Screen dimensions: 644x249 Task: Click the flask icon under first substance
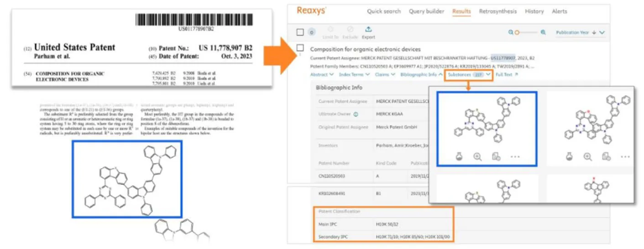459,156
